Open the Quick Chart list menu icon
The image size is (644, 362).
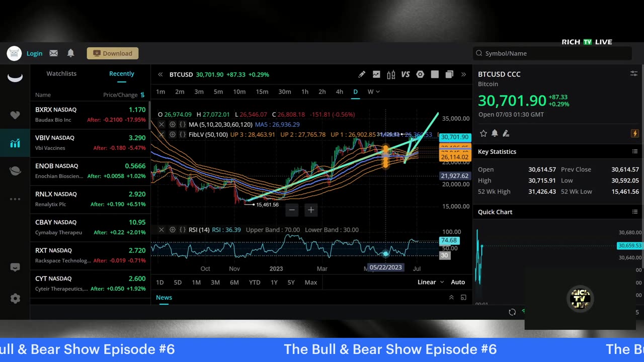(634, 212)
